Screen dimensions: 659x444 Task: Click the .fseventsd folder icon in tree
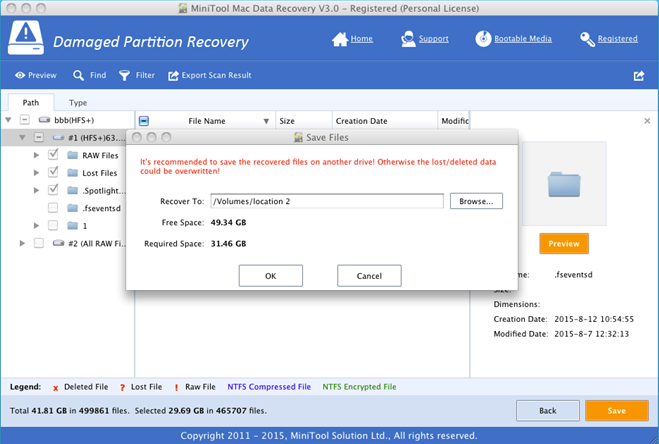[73, 208]
